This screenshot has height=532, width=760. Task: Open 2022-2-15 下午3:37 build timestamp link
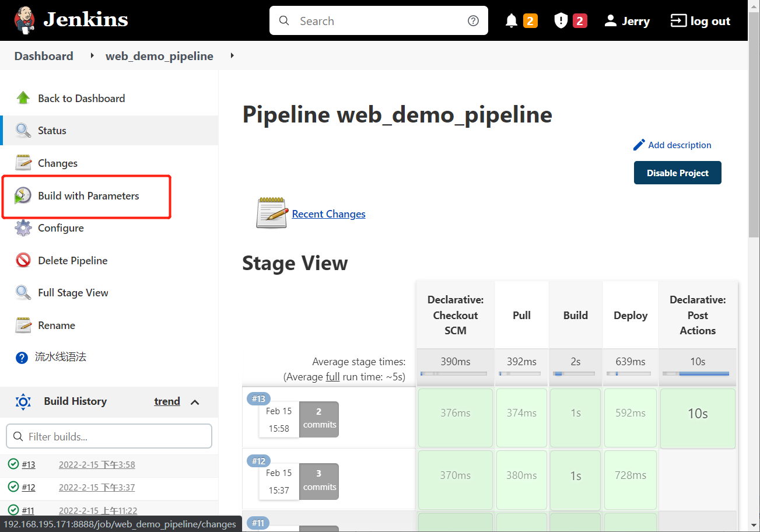(97, 487)
